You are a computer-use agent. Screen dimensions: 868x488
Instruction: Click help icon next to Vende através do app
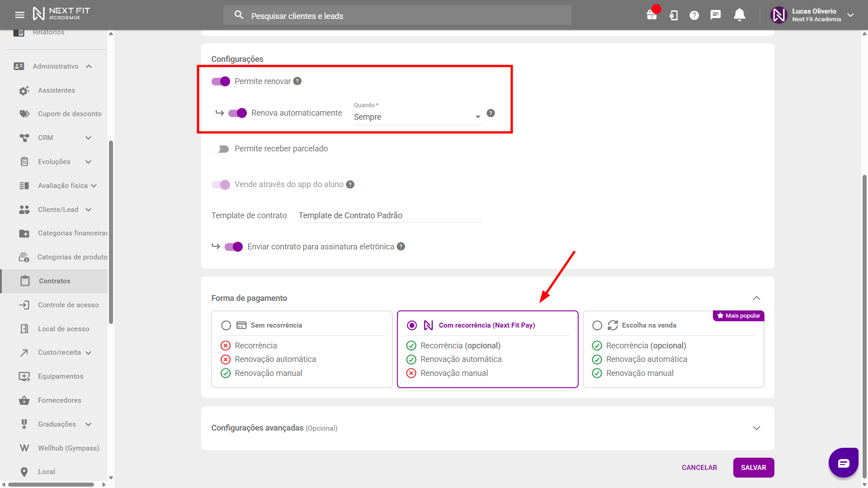tap(350, 184)
